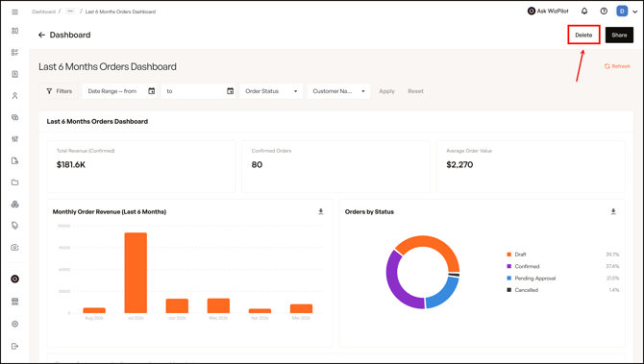Click the back arrow beside Dashboard
The width and height of the screenshot is (644, 364).
coord(41,35)
